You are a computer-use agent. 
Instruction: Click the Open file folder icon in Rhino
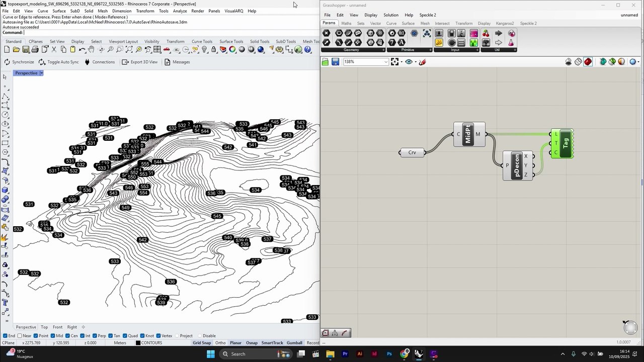click(16, 49)
